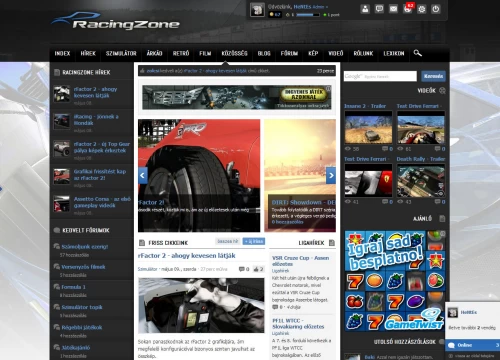Open the BLOG menu item
Image resolution: width=500 pixels, height=360 pixels.
tap(264, 53)
